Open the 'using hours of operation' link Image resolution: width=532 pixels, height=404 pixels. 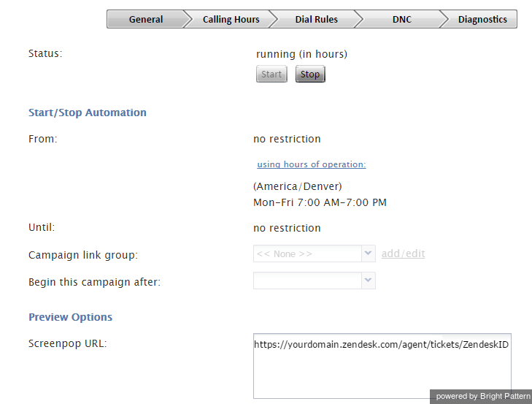tap(312, 164)
